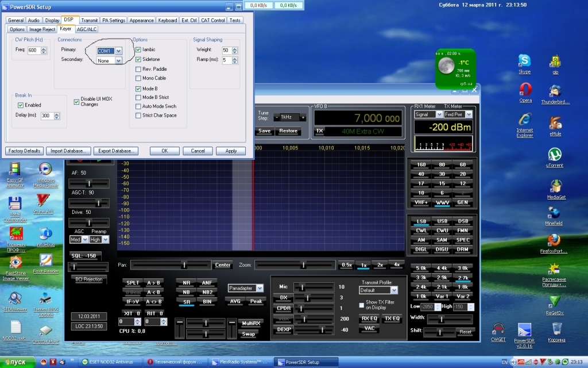Enable the Rev. Paddle option

point(138,69)
